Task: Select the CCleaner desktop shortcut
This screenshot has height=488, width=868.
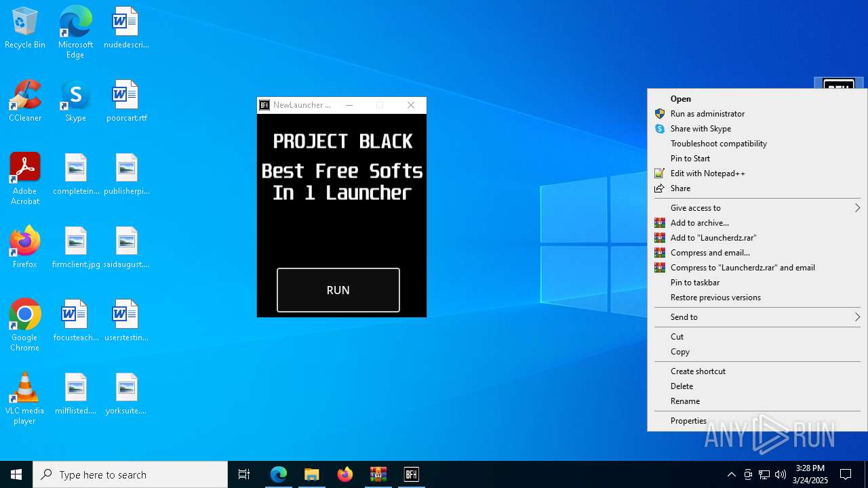Action: pyautogui.click(x=25, y=102)
